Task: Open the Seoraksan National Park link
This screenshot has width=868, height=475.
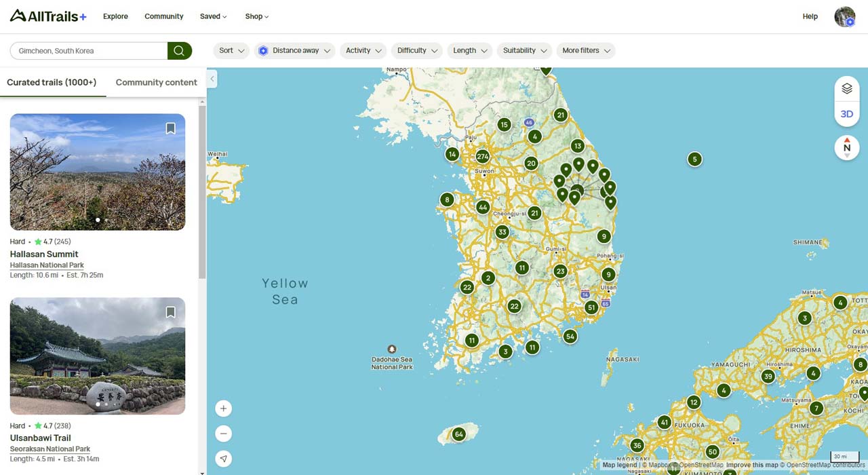Action: click(x=50, y=449)
